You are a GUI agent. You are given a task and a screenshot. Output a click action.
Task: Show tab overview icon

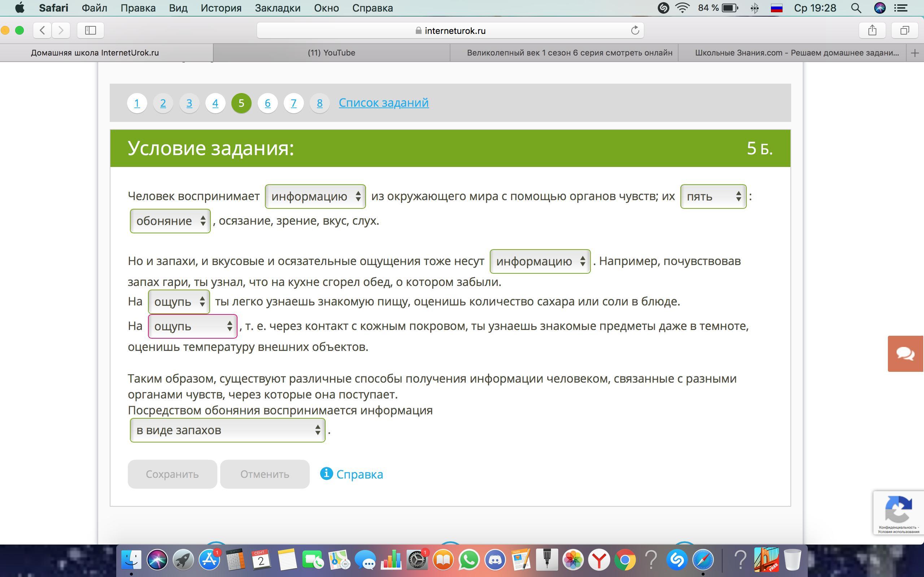click(905, 31)
